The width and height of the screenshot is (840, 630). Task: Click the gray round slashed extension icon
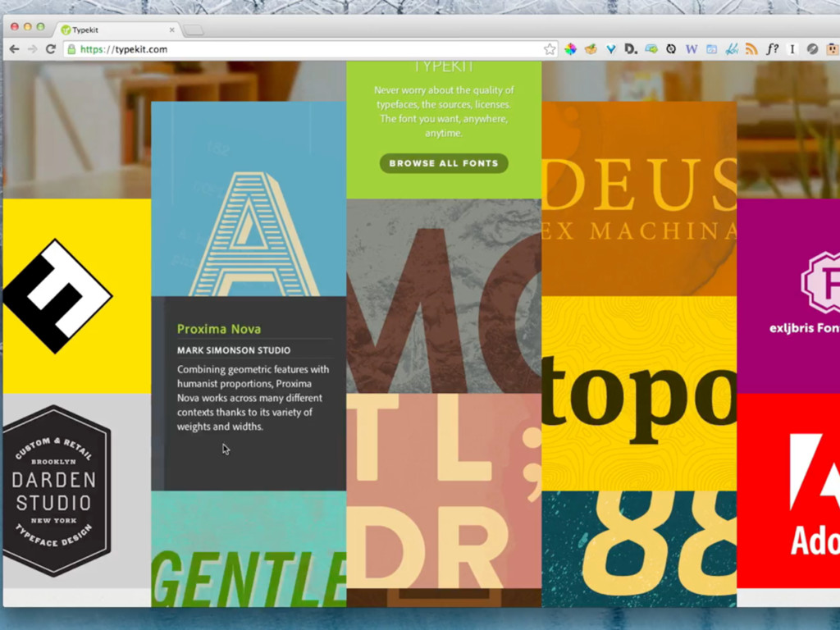point(812,49)
